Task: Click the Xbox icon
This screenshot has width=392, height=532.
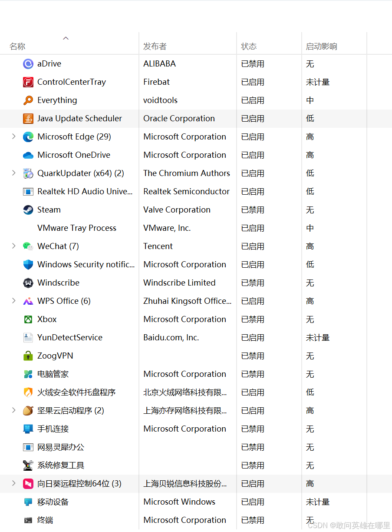Action: click(28, 319)
